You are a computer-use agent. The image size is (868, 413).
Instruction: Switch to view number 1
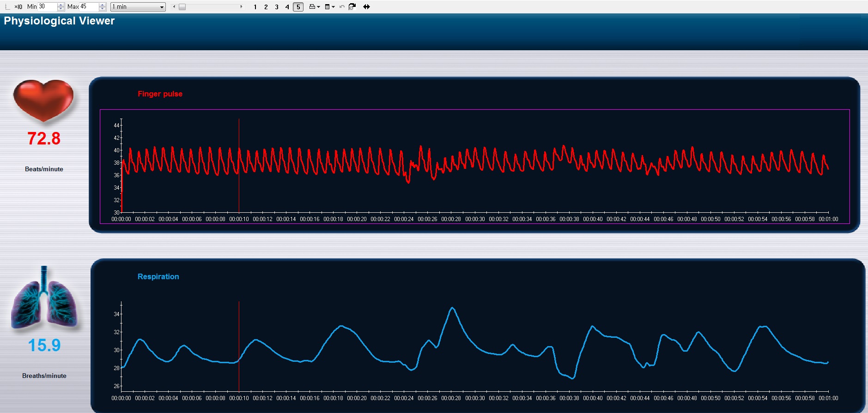pyautogui.click(x=255, y=7)
